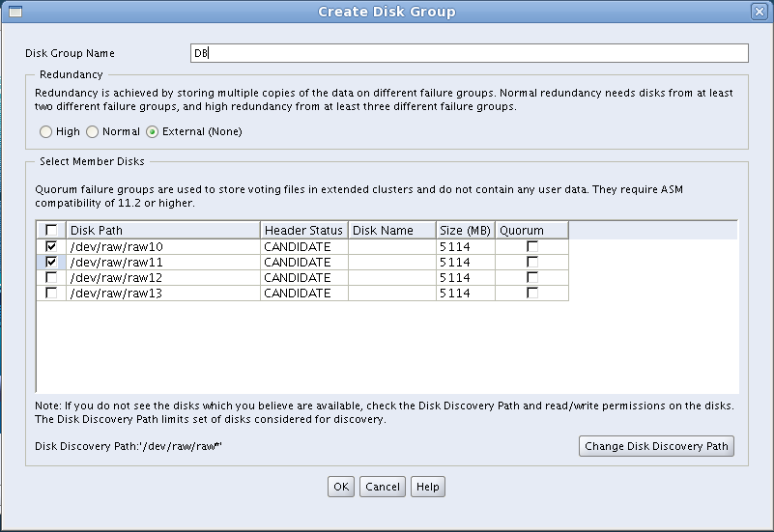774x532 pixels.
Task: Enable Quorum for /dev/raw/raw13
Action: coord(532,293)
